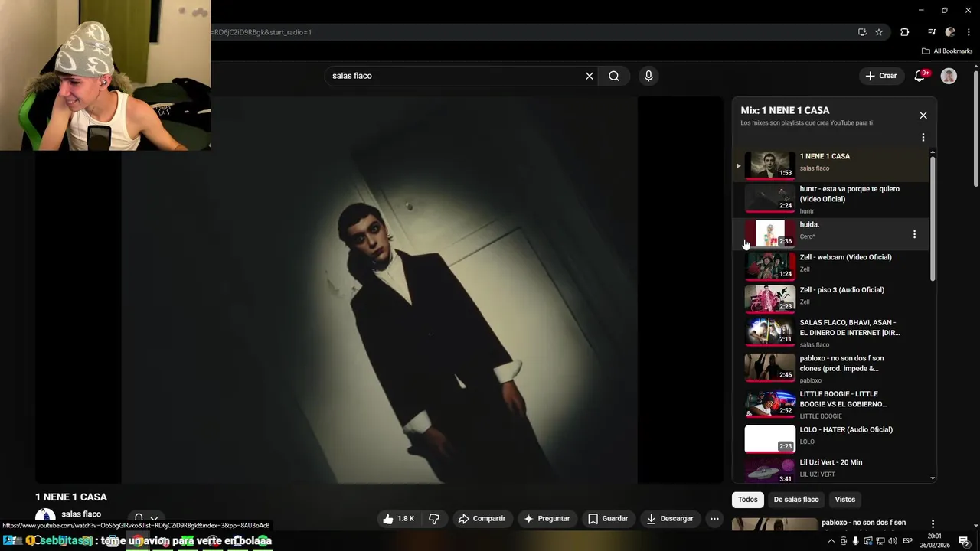Clear the search text with the X icon
The image size is (980, 551).
pyautogui.click(x=590, y=76)
